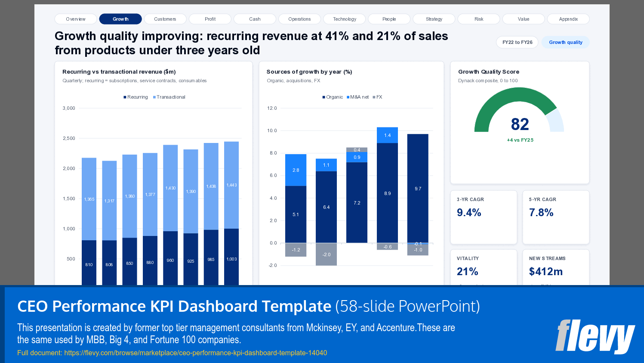
Task: Click 'CEO Performance KPI Dashboard Template' heading
Action: [174, 306]
